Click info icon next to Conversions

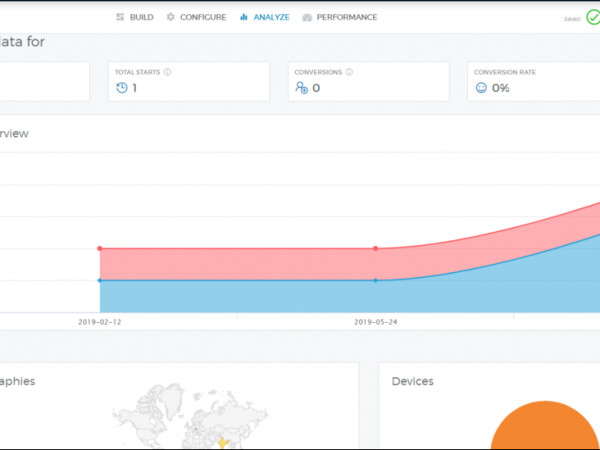click(x=350, y=72)
